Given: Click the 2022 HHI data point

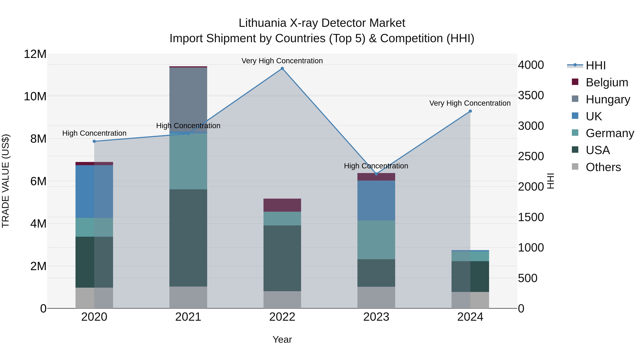Looking at the screenshot, I should click(x=282, y=68).
